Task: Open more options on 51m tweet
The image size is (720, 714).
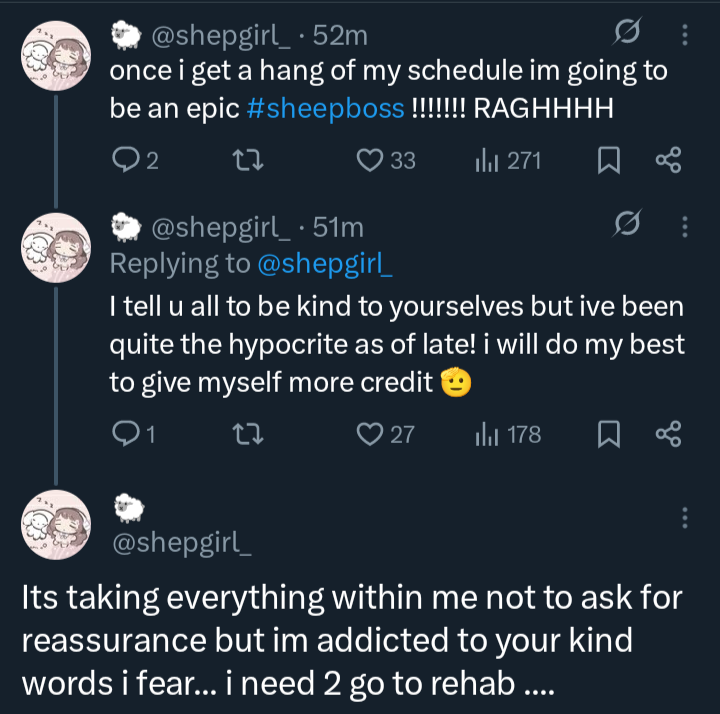Action: [685, 228]
